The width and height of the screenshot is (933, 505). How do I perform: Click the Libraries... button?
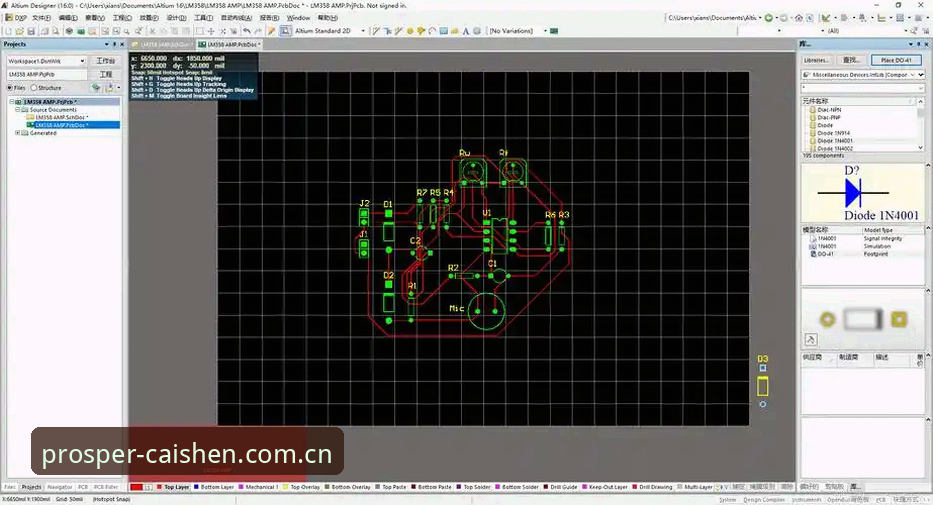(x=816, y=60)
